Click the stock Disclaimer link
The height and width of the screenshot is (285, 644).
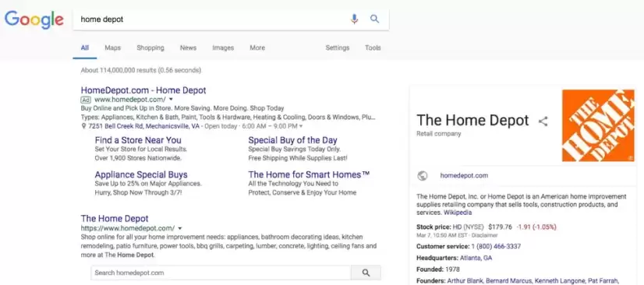pos(485,235)
